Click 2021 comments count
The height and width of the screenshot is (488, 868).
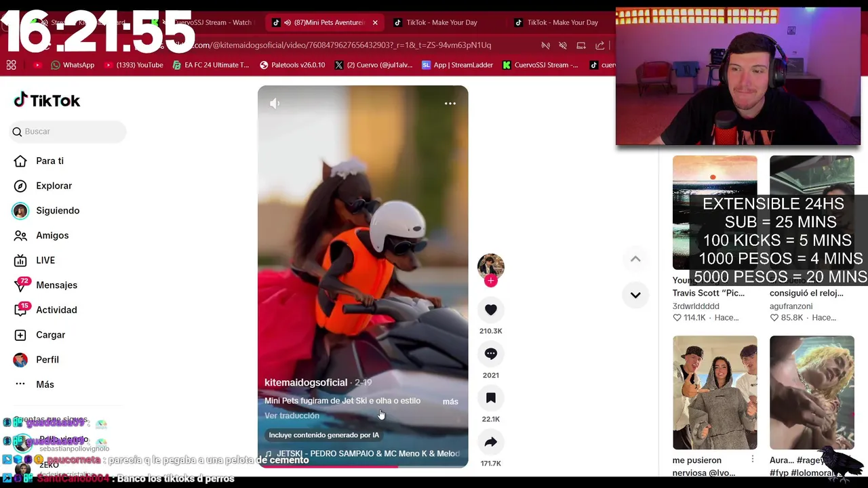(x=491, y=375)
